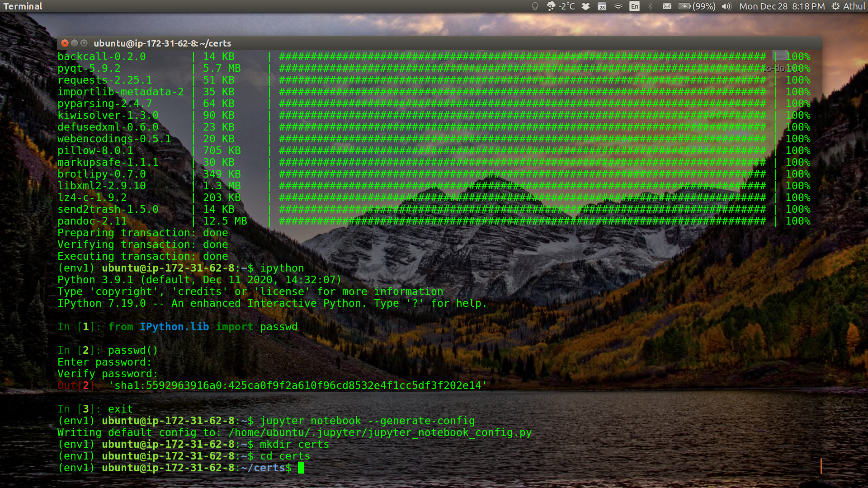868x488 pixels.
Task: Open the Wi-Fi network menu
Action: tap(618, 6)
